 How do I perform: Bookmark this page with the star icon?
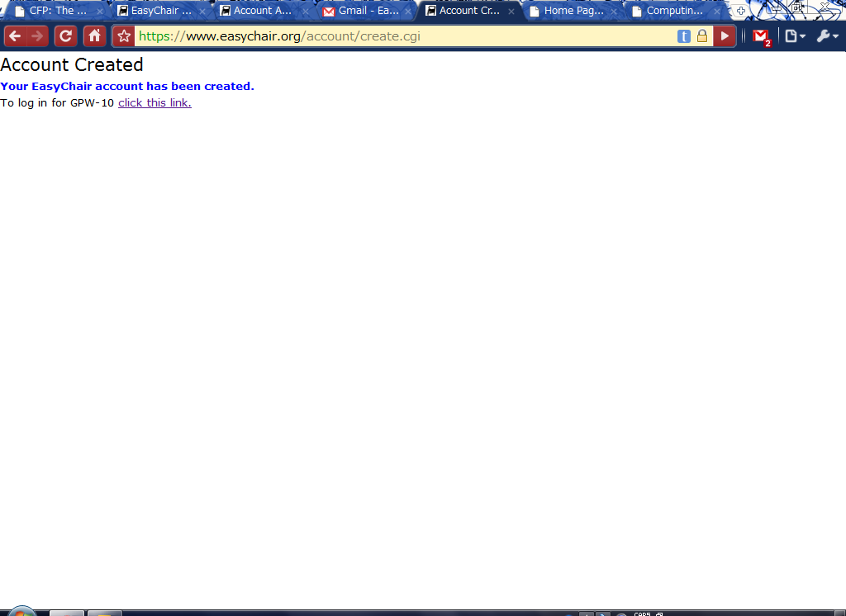coord(124,36)
